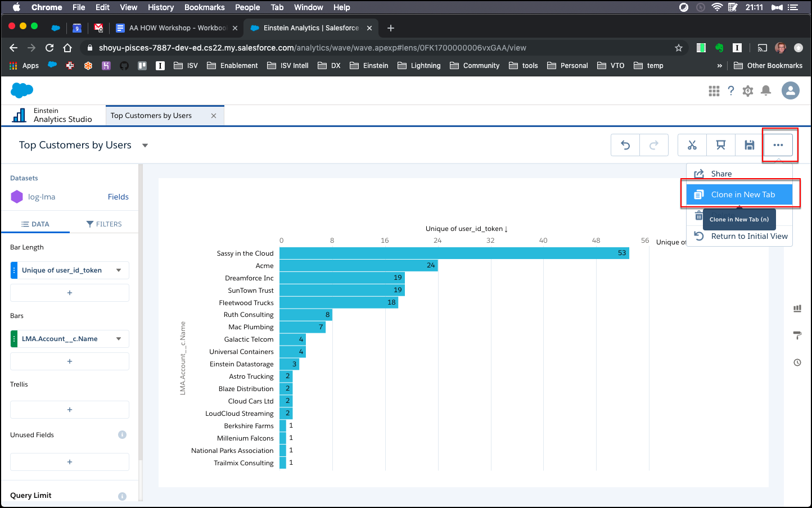Open the history clock icon
Image resolution: width=812 pixels, height=508 pixels.
click(797, 362)
